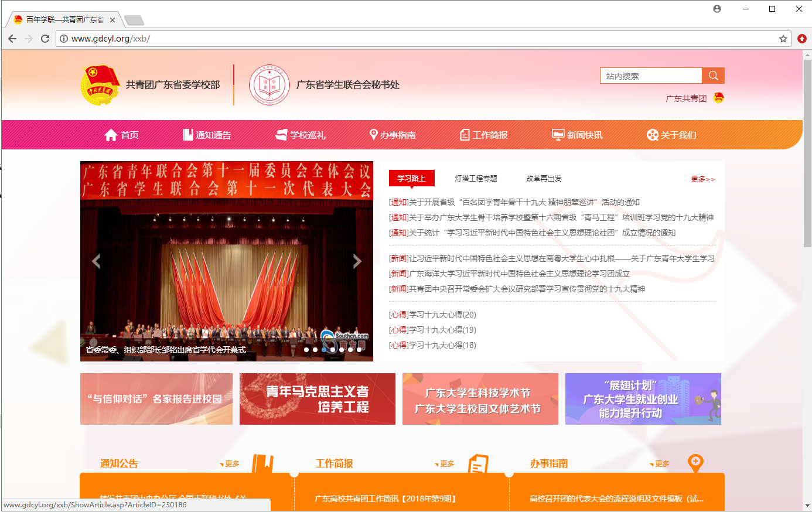Click the Chrome user profile icon
This screenshot has height=512, width=812.
(717, 9)
